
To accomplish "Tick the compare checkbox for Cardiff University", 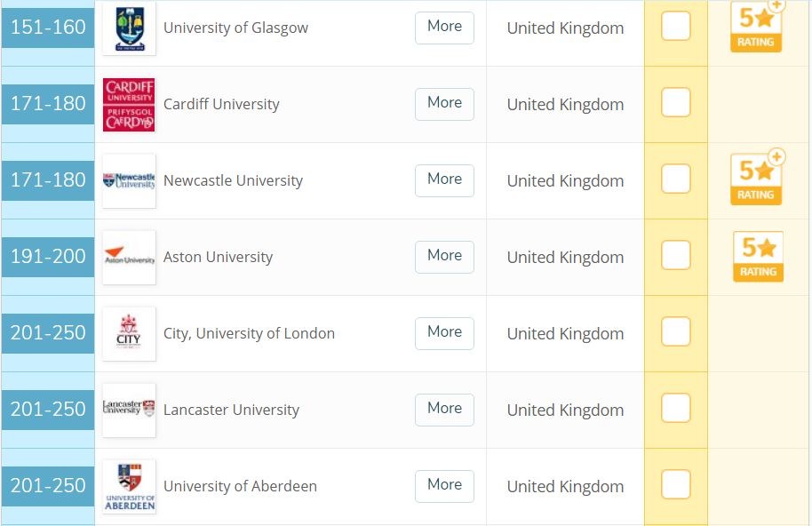I will click(676, 102).
